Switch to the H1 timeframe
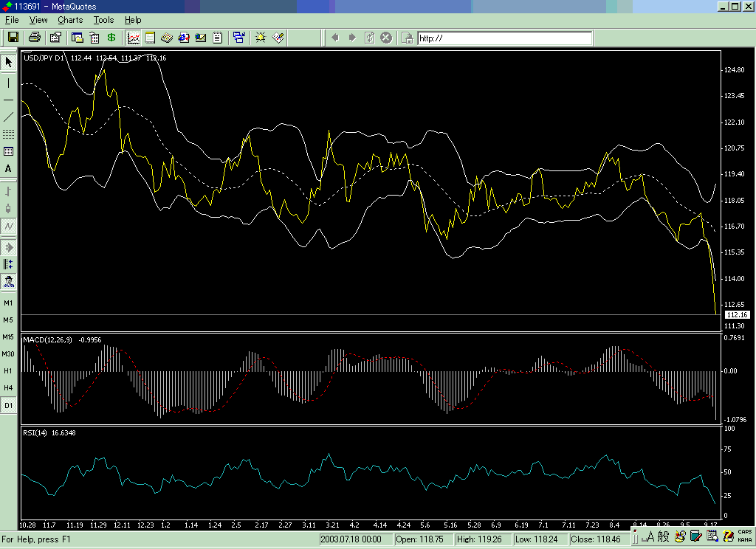This screenshot has height=549, width=756. (8, 370)
